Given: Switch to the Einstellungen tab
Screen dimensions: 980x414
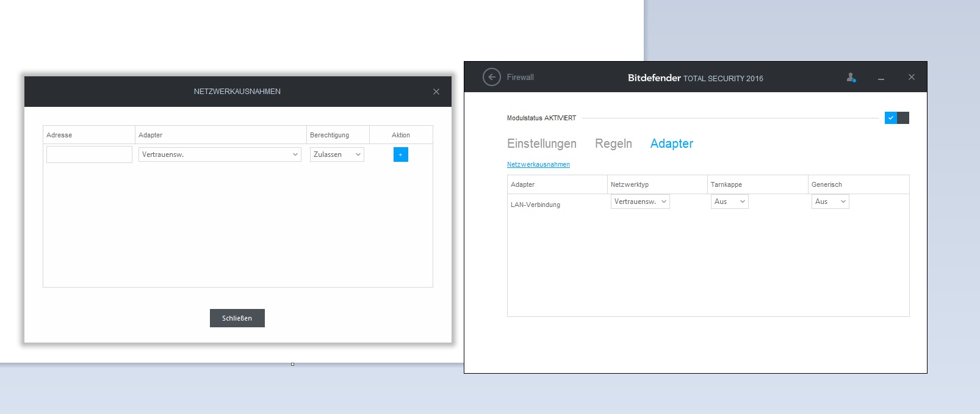Looking at the screenshot, I should click(542, 143).
